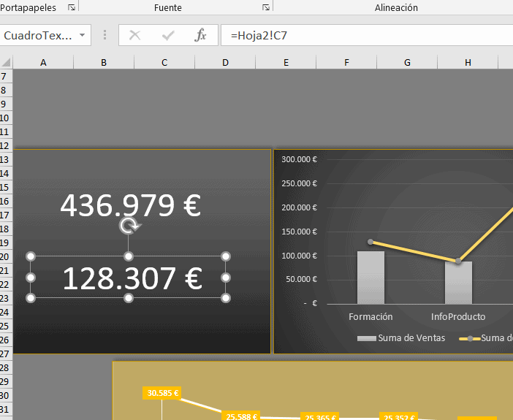Click the 50.000 € axis value
513x420 pixels.
(301, 279)
